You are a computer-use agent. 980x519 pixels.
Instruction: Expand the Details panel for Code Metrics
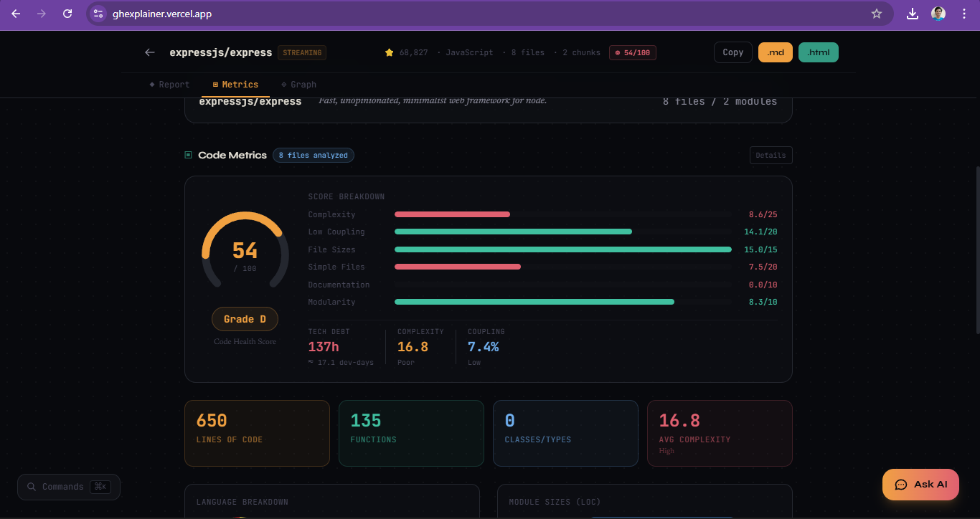[x=771, y=155]
